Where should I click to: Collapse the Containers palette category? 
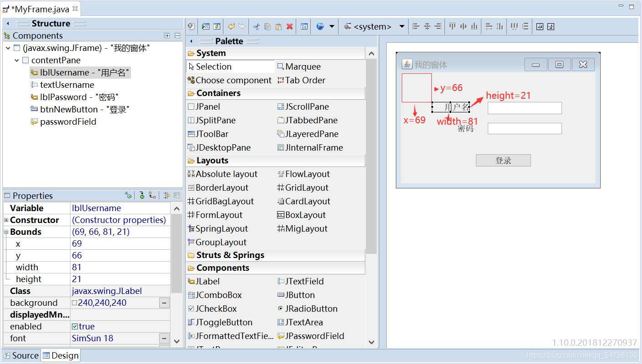point(275,93)
